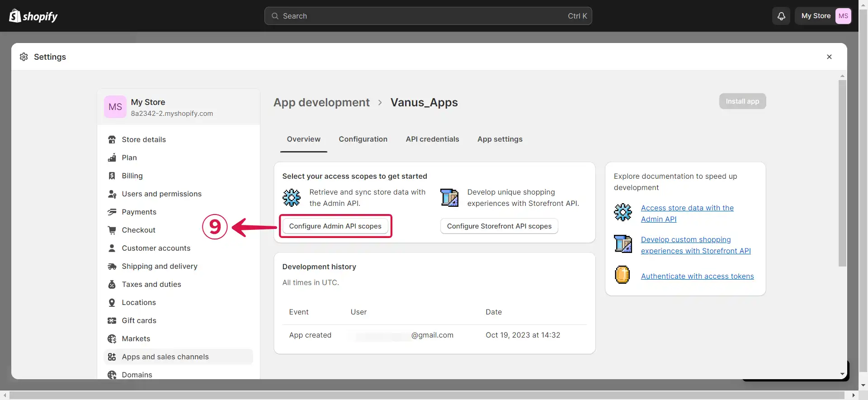Click the Customer accounts person icon
The width and height of the screenshot is (868, 400).
coord(112,248)
